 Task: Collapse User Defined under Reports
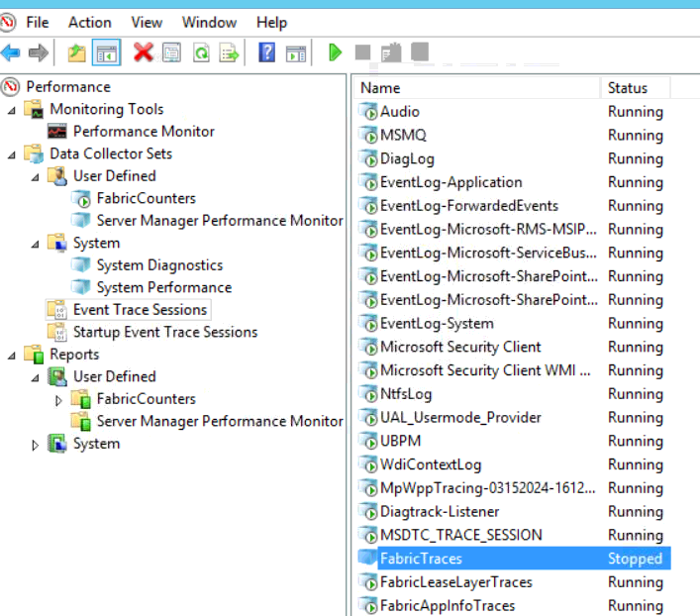36,378
